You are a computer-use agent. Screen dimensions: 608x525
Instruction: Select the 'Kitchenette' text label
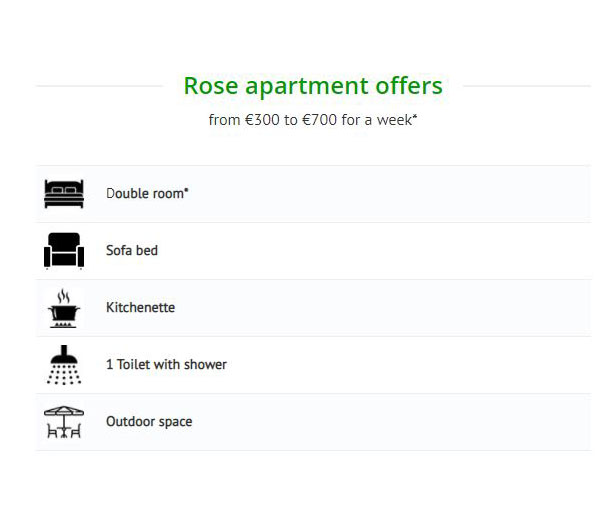140,307
